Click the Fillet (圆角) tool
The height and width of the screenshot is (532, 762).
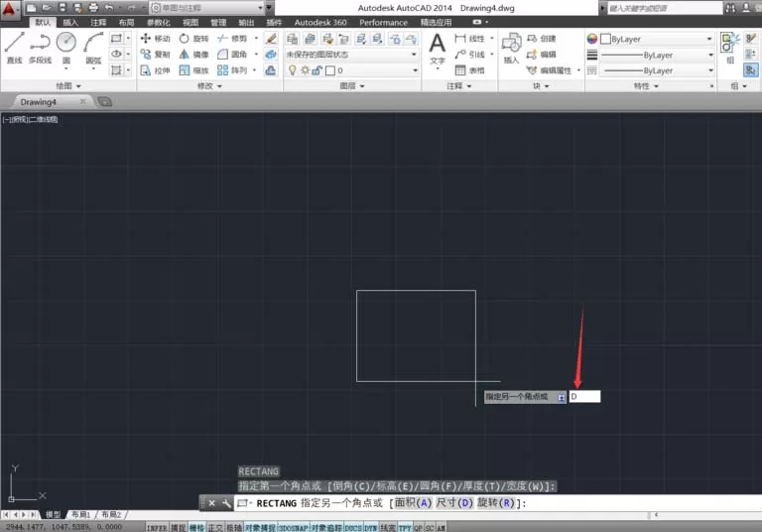[x=232, y=55]
